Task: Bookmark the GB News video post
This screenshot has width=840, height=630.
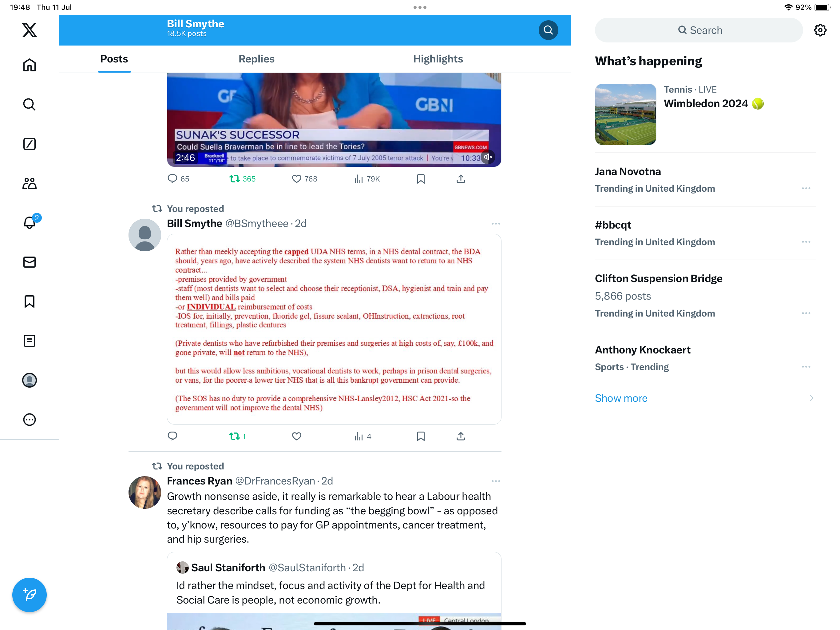Action: pos(421,179)
